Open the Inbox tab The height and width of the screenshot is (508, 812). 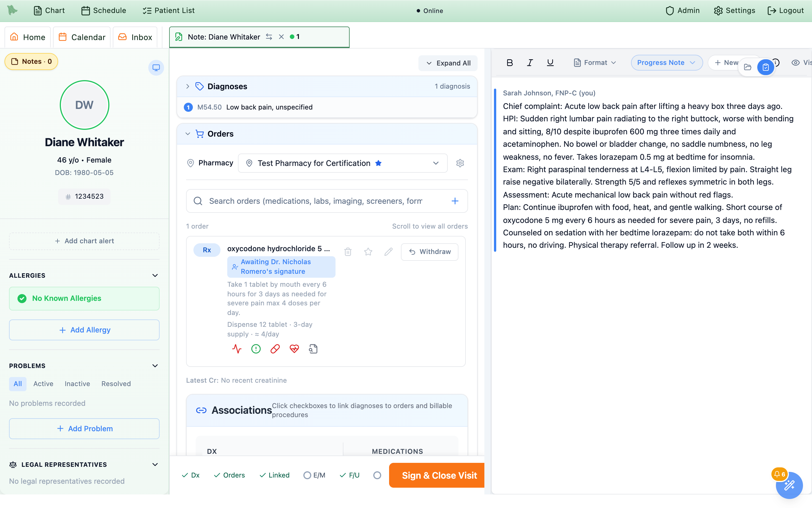coord(135,37)
